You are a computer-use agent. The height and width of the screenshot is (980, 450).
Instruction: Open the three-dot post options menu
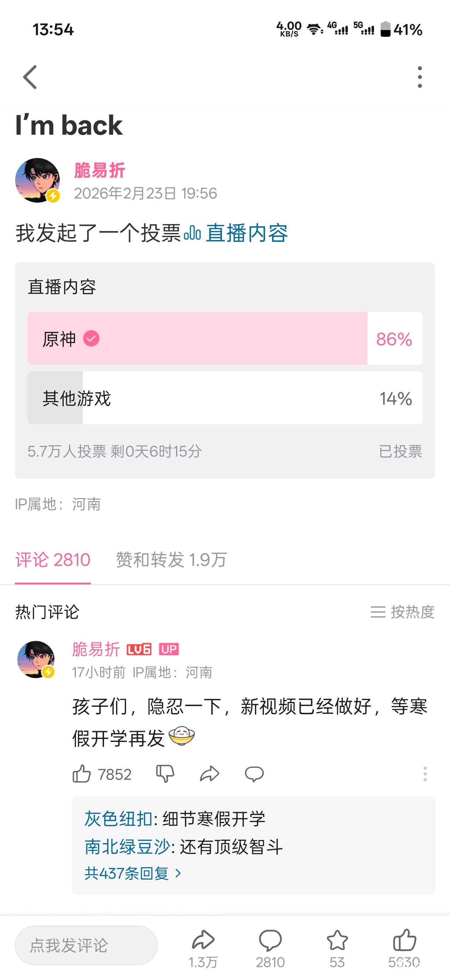pos(420,77)
